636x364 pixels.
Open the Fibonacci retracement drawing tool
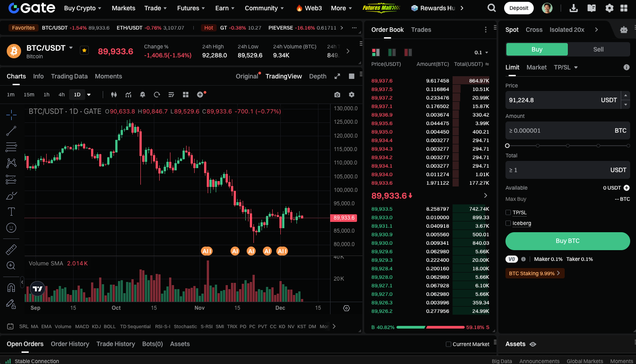tap(11, 147)
